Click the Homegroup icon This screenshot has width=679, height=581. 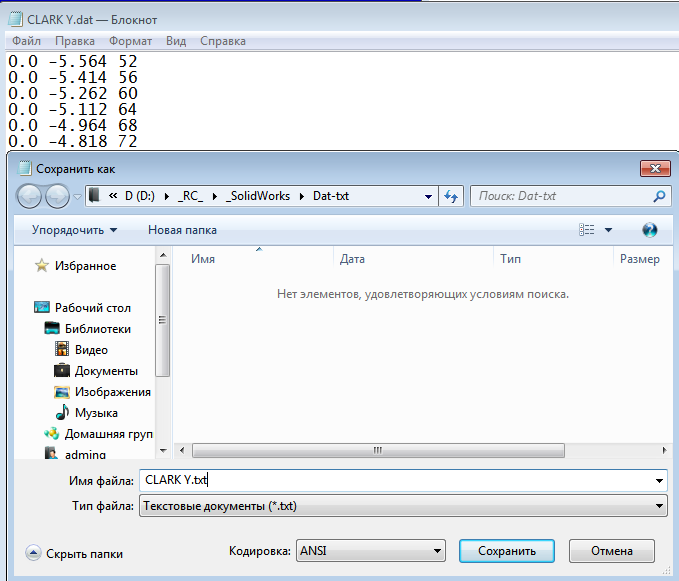pos(52,433)
